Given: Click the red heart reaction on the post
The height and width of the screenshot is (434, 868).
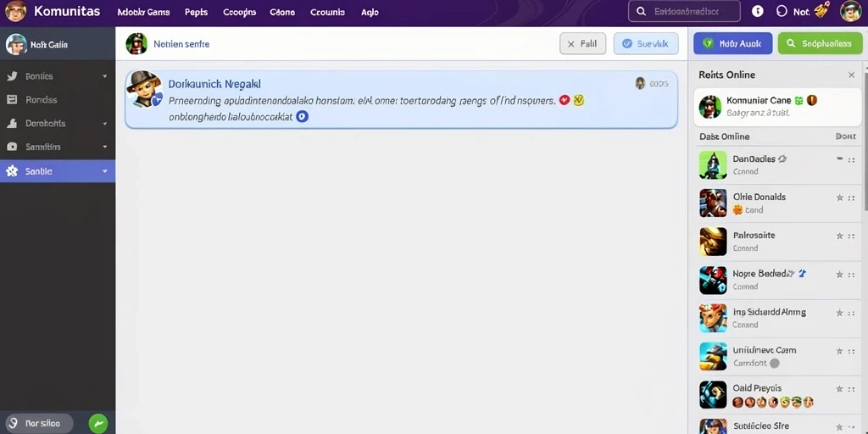Looking at the screenshot, I should pyautogui.click(x=565, y=100).
